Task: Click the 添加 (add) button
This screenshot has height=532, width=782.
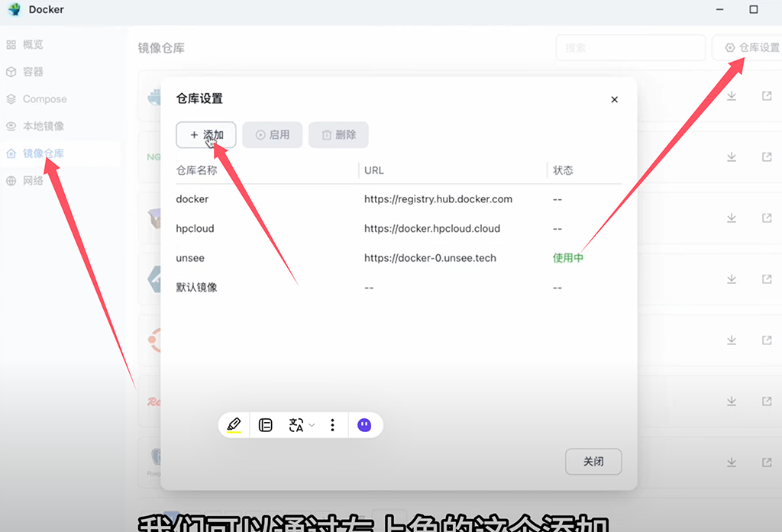Action: pyautogui.click(x=206, y=134)
